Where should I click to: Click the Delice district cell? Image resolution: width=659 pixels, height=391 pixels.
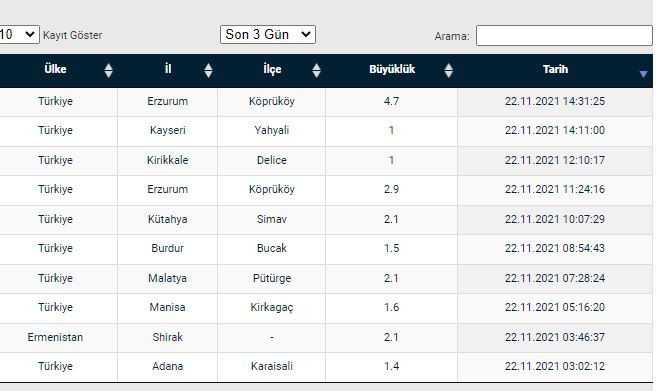[x=272, y=161]
